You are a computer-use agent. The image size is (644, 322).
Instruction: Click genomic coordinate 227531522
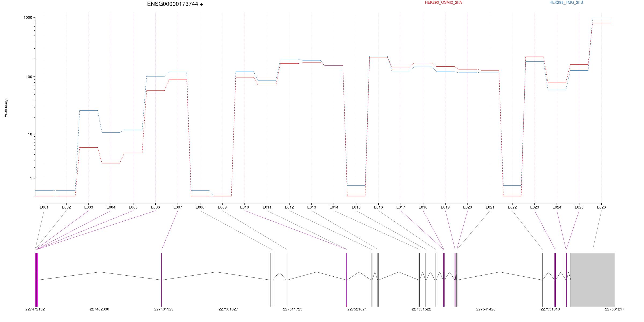pyautogui.click(x=422, y=309)
